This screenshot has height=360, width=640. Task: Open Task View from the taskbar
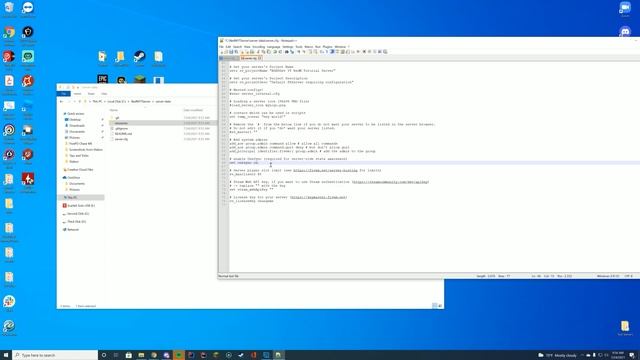click(x=116, y=355)
